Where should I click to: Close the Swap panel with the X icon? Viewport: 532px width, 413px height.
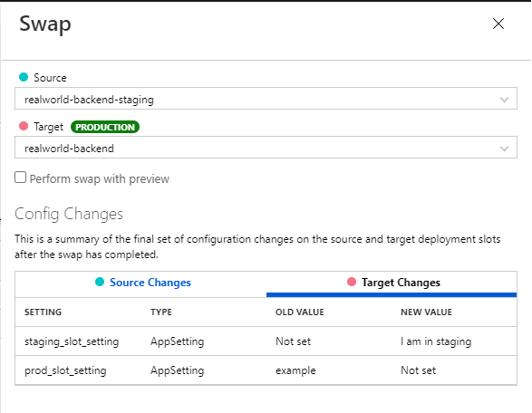coord(498,24)
